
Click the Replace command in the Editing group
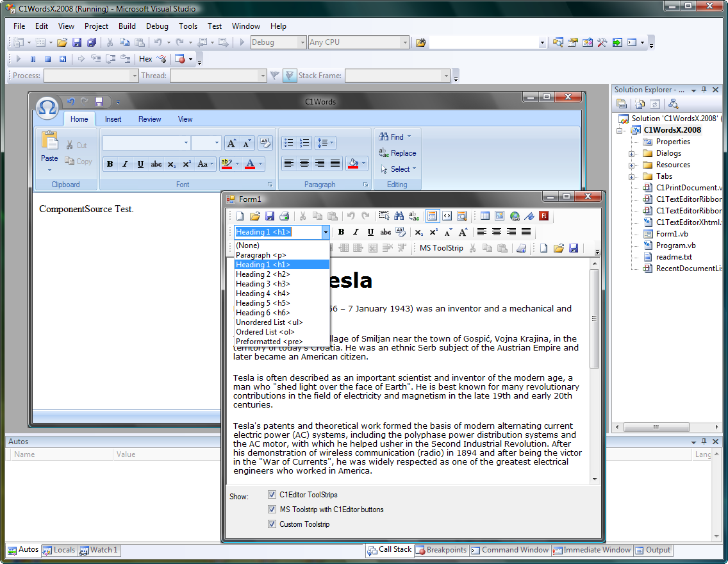tap(397, 153)
